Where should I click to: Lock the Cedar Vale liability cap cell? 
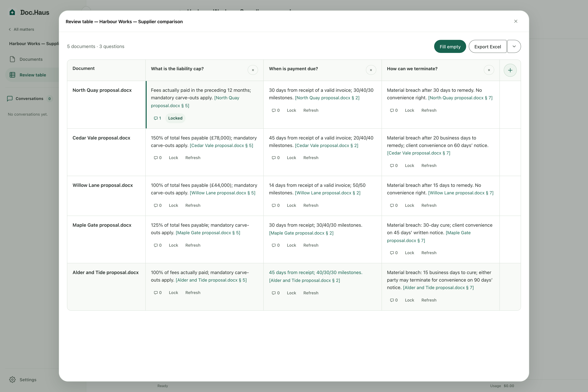pyautogui.click(x=173, y=157)
